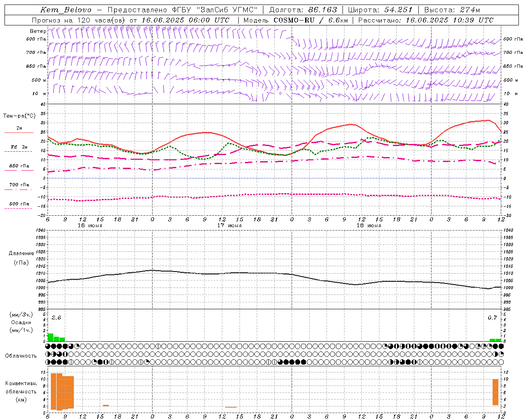The image size is (525, 420).
Task: Click the 17 июня date label
Action: coord(229,226)
